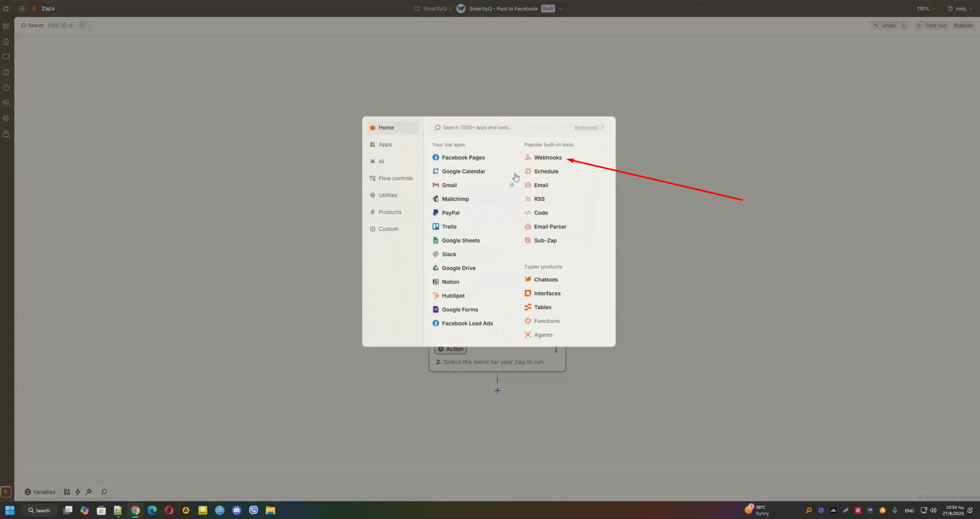This screenshot has height=519, width=980.
Task: Go to Zapier home via house icon
Action: click(x=6, y=9)
